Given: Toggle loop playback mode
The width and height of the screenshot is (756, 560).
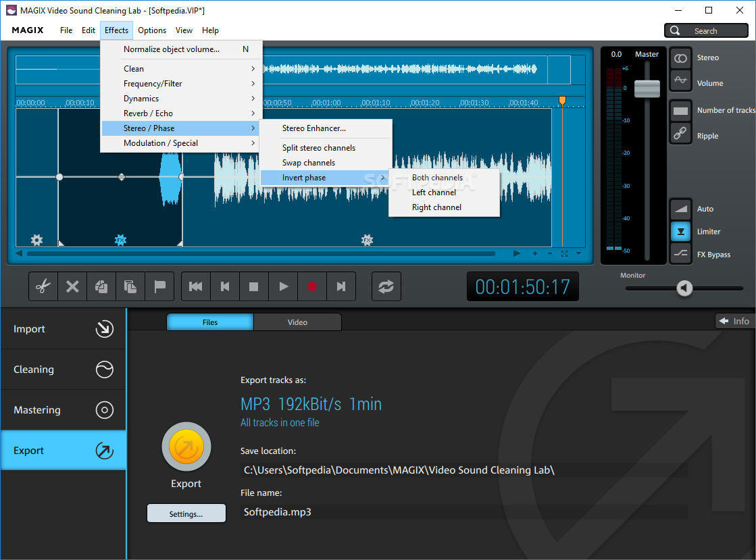Looking at the screenshot, I should tap(386, 286).
